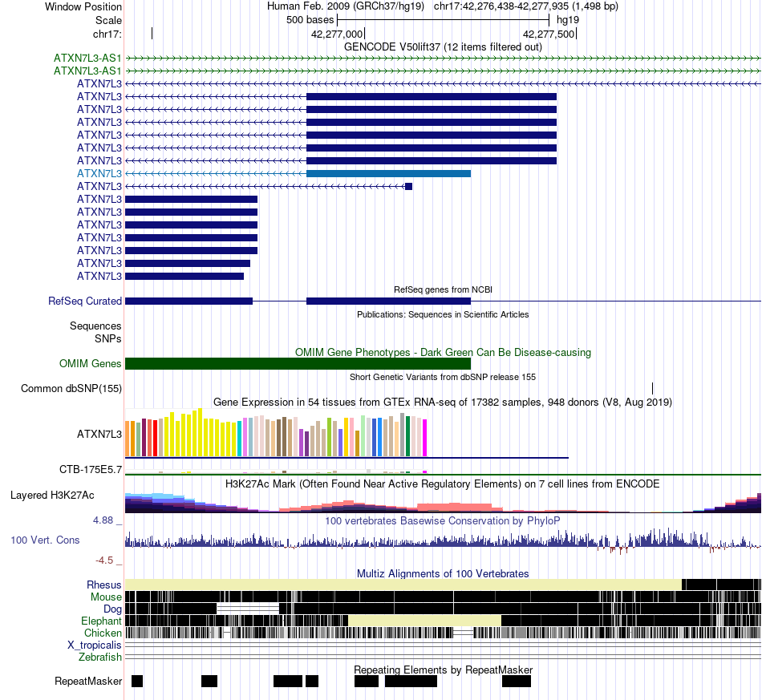The image size is (762, 700).
Task: Click the 4.88 upper conservation scale value
Action: click(103, 520)
